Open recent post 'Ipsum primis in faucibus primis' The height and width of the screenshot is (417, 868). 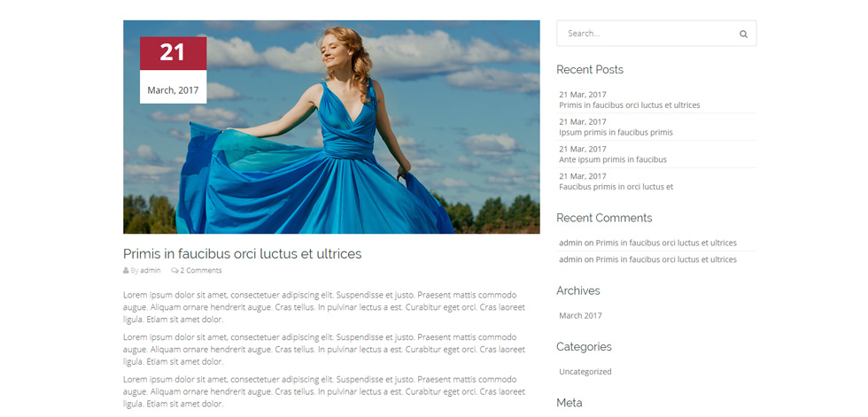pos(616,132)
